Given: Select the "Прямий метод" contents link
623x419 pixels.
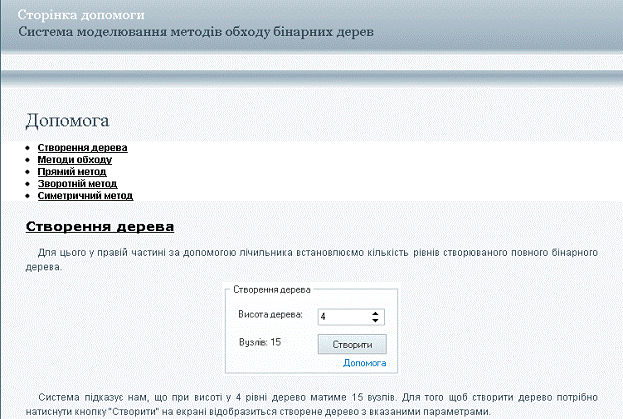Looking at the screenshot, I should [71, 172].
